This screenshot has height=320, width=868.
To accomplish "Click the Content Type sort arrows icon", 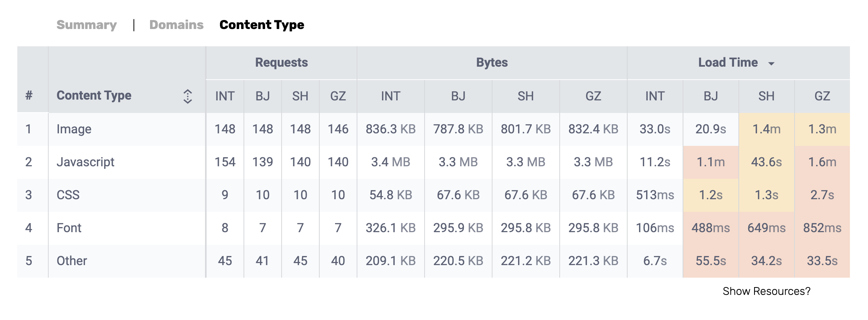I will pos(188,96).
